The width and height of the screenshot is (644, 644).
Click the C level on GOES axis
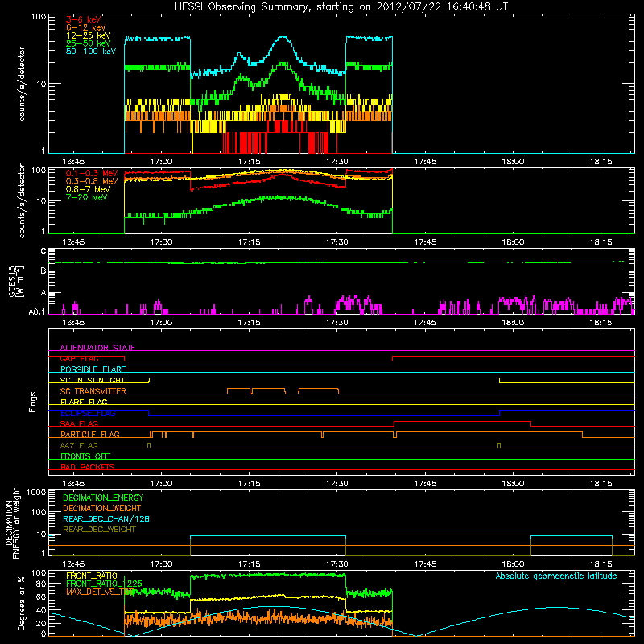pyautogui.click(x=43, y=251)
